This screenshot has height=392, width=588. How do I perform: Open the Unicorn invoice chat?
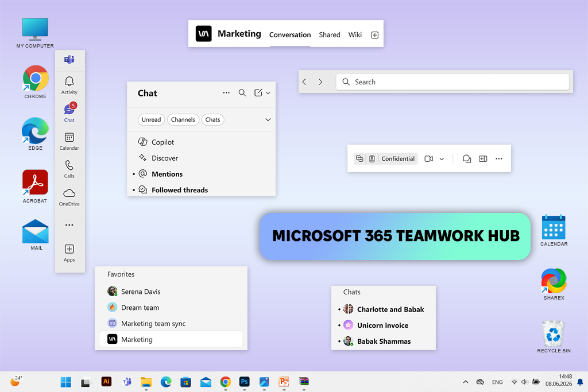coord(383,325)
